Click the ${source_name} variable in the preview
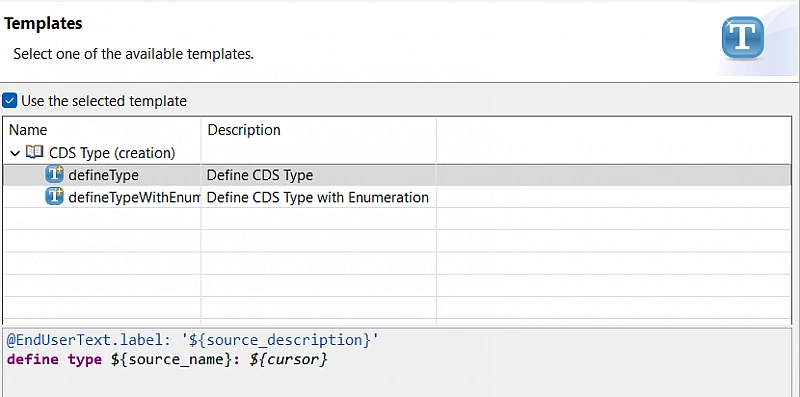800x397 pixels. click(x=171, y=359)
